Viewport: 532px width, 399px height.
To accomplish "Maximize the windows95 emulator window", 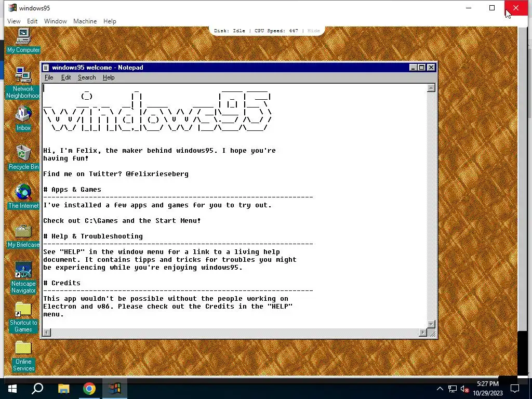I will [492, 8].
